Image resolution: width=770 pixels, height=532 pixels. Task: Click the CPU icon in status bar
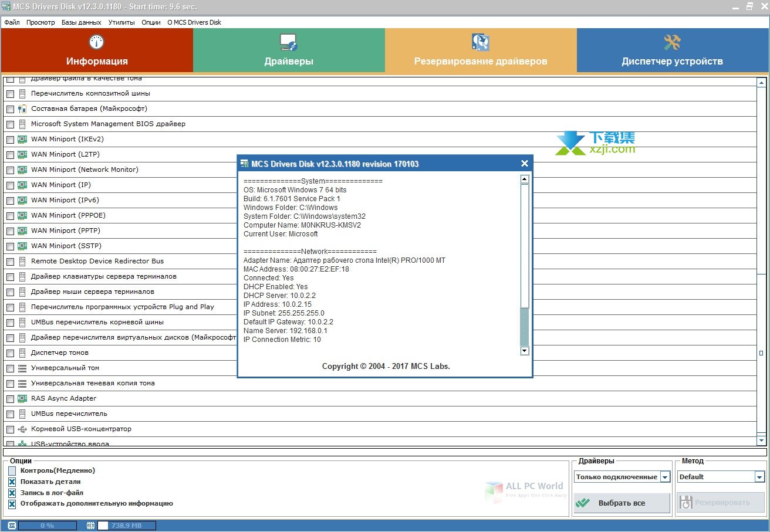tap(12, 526)
